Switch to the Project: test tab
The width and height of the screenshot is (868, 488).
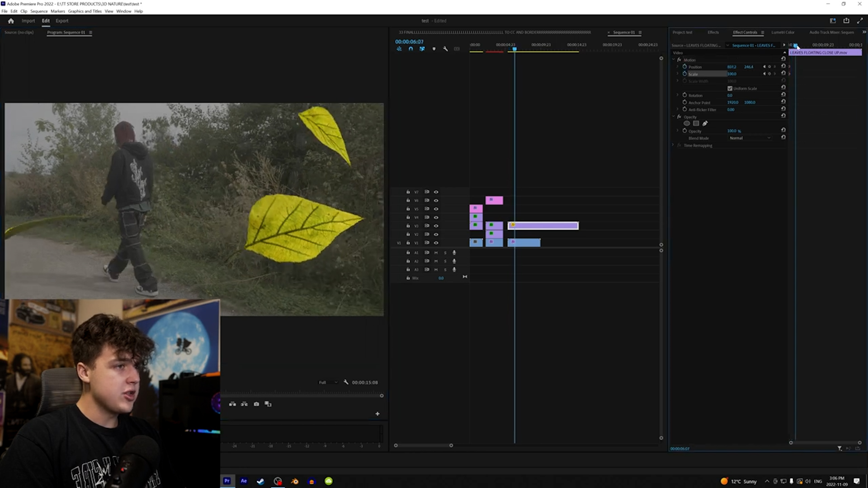click(x=682, y=32)
